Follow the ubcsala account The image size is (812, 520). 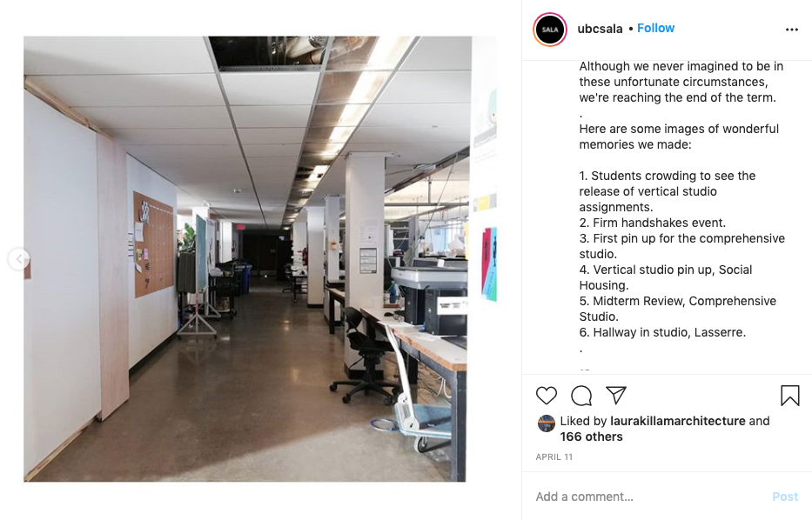tap(655, 28)
